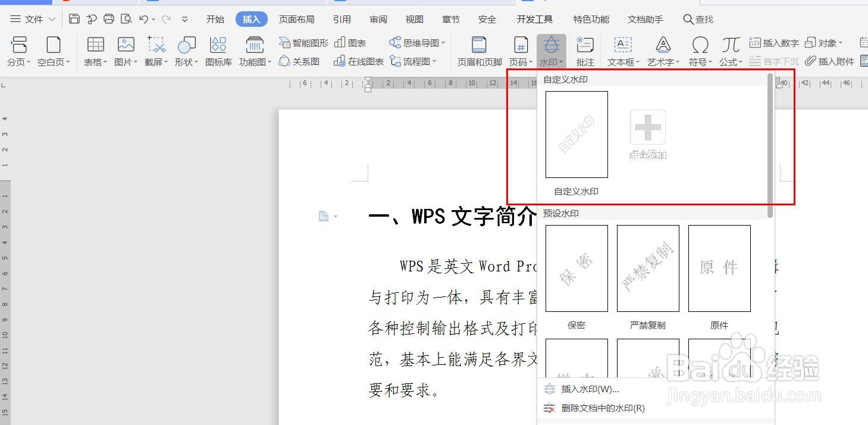Select the 原件 preset watermark

coord(719,268)
